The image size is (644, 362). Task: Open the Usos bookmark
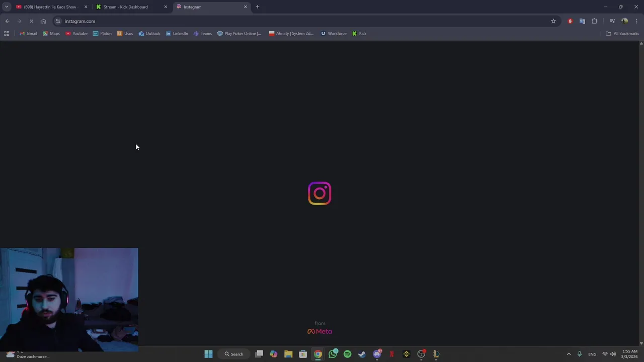pyautogui.click(x=125, y=34)
